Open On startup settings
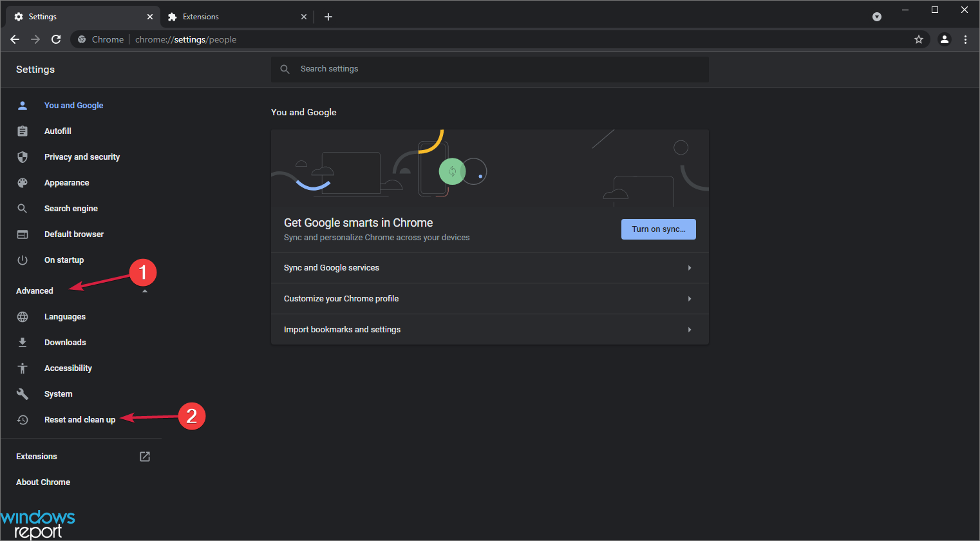980x541 pixels. point(64,260)
